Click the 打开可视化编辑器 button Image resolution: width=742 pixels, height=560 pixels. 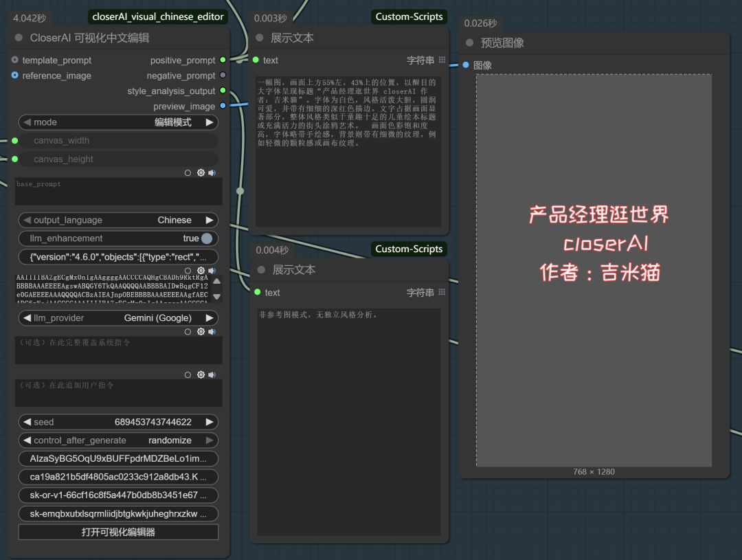118,532
